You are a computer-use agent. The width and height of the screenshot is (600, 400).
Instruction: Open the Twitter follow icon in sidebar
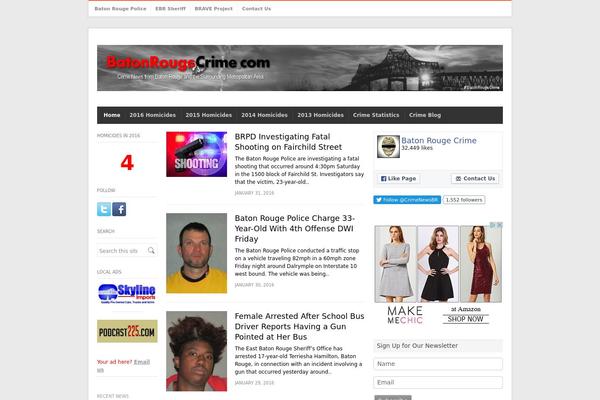tap(104, 209)
